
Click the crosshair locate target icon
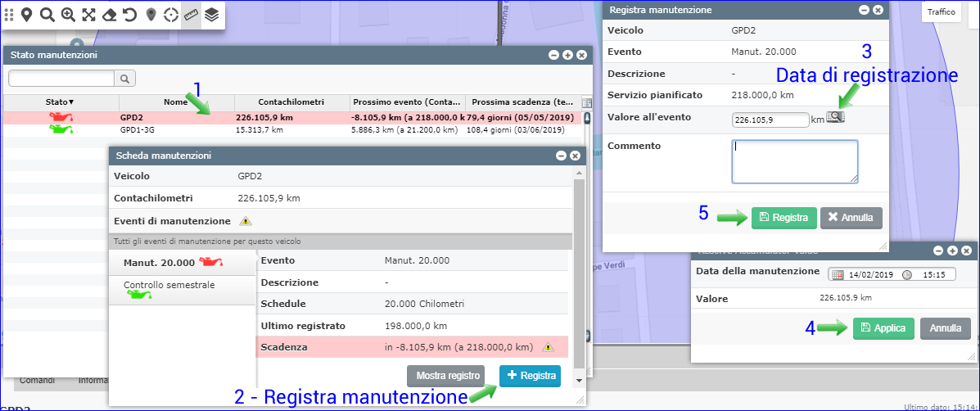pyautogui.click(x=170, y=15)
